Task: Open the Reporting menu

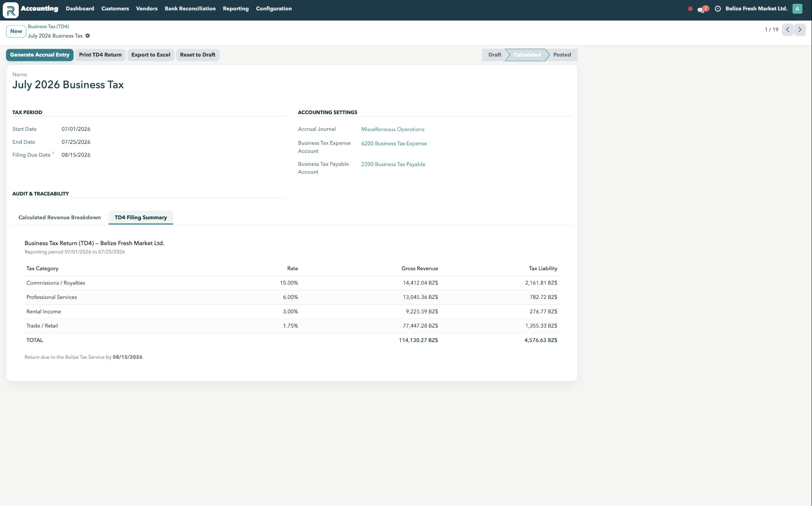Action: (236, 9)
